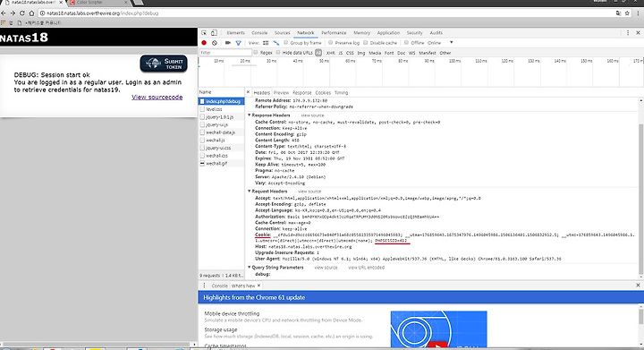Enable Preserve log checkbox
This screenshot has width=644, height=350.
click(331, 43)
